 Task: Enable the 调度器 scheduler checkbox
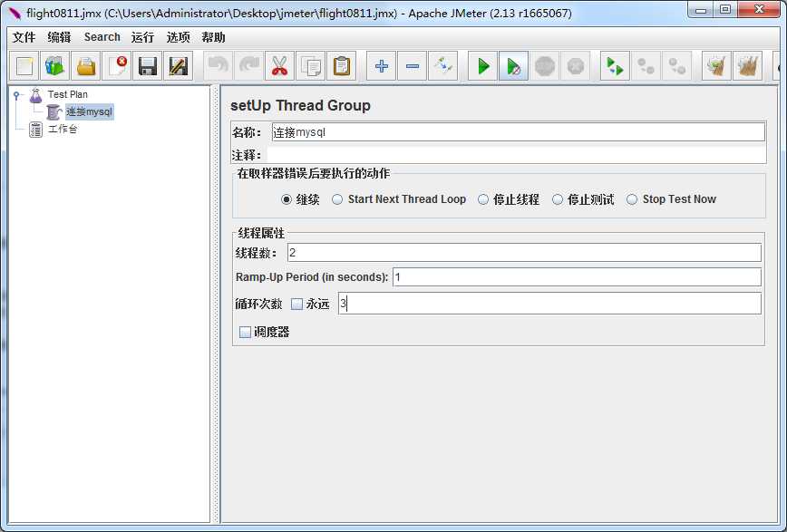(245, 333)
